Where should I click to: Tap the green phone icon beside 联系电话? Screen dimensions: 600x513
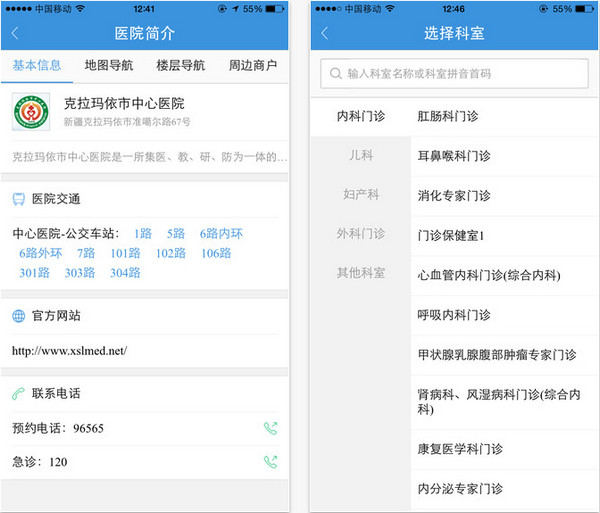pyautogui.click(x=18, y=394)
